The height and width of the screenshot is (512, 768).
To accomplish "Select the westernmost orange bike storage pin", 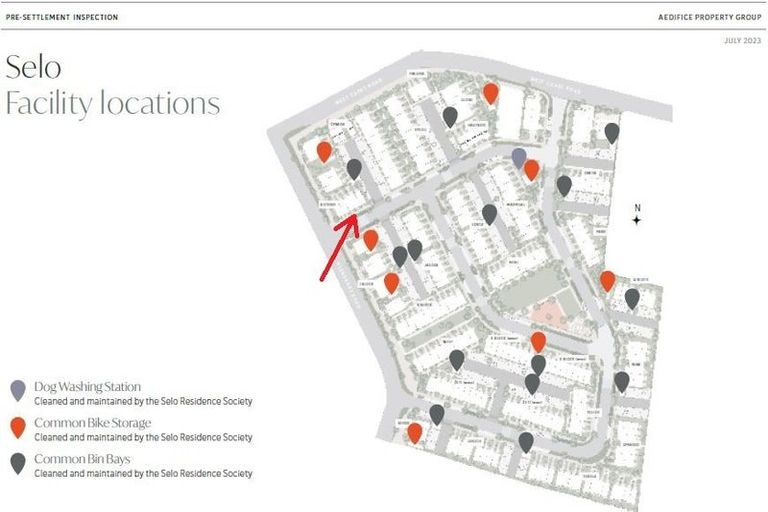I will (x=324, y=151).
